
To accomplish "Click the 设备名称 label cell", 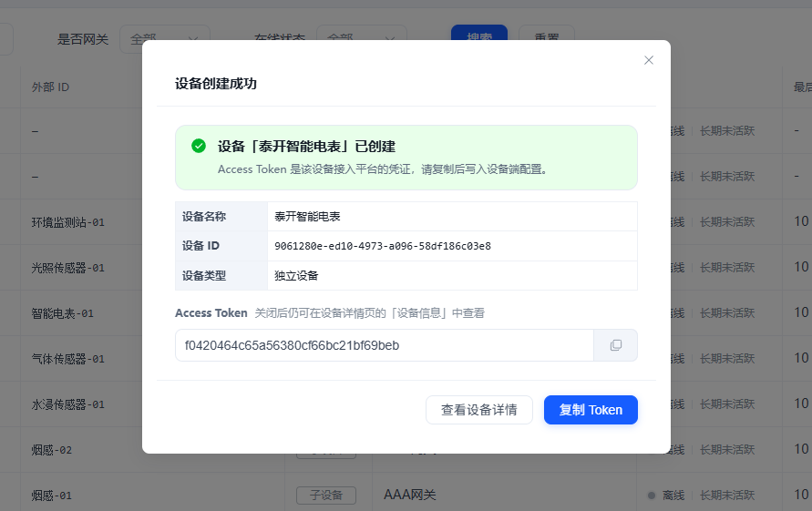I will [221, 217].
